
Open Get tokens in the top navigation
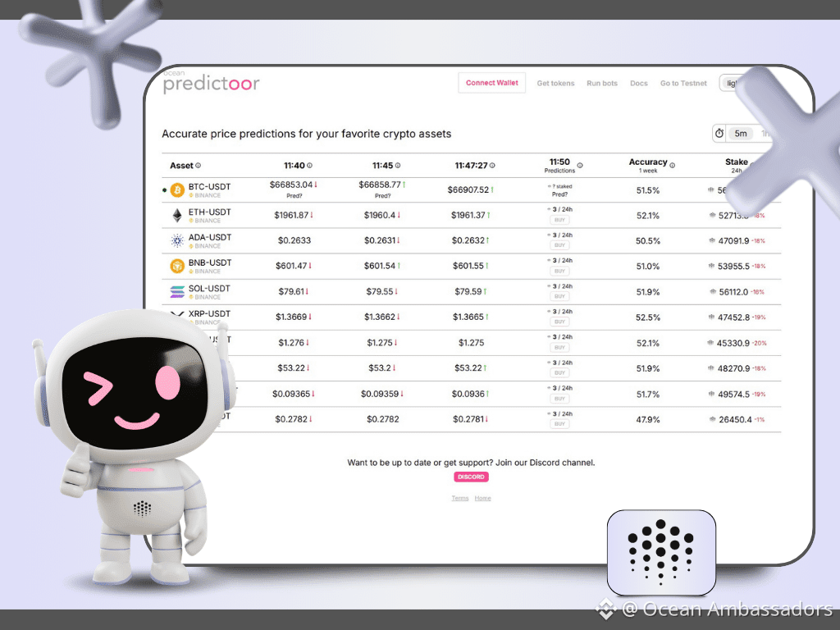(x=555, y=83)
